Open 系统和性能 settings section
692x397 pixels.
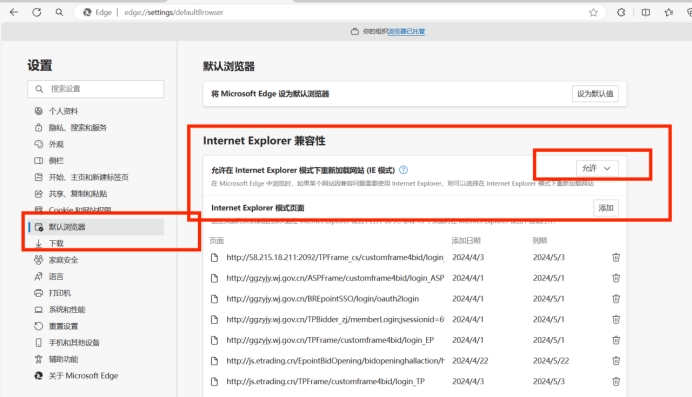click(67, 310)
